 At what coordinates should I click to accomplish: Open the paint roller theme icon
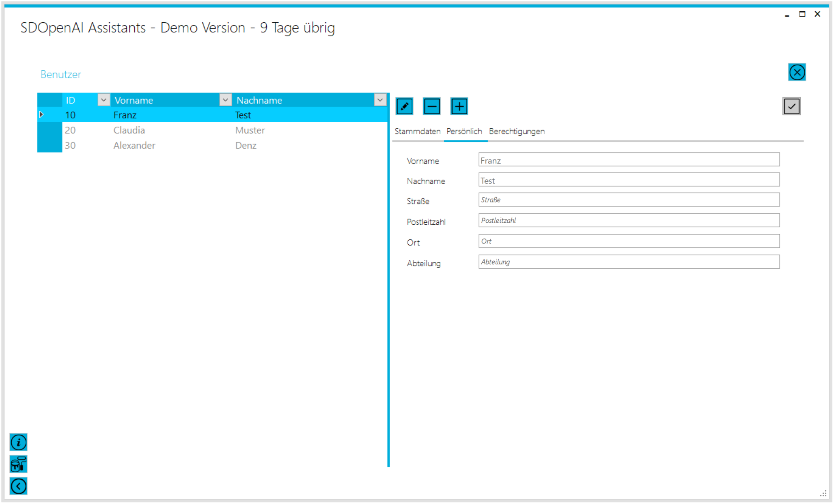pos(19,464)
